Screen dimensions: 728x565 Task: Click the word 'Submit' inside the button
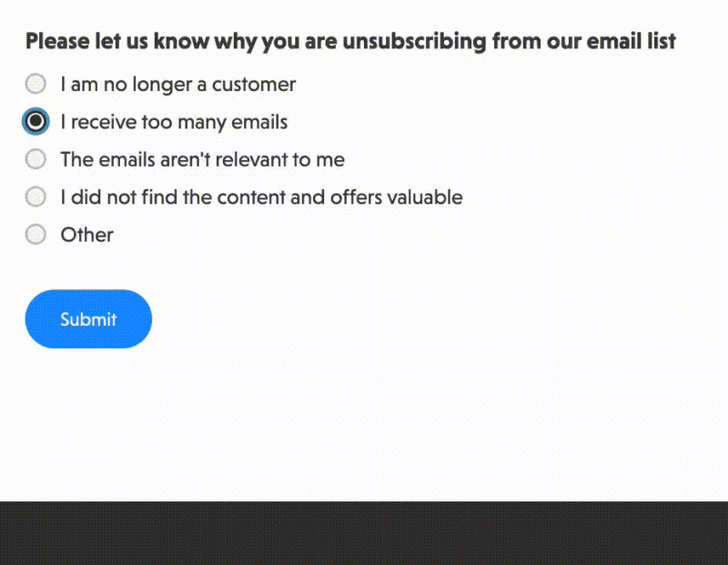click(88, 318)
